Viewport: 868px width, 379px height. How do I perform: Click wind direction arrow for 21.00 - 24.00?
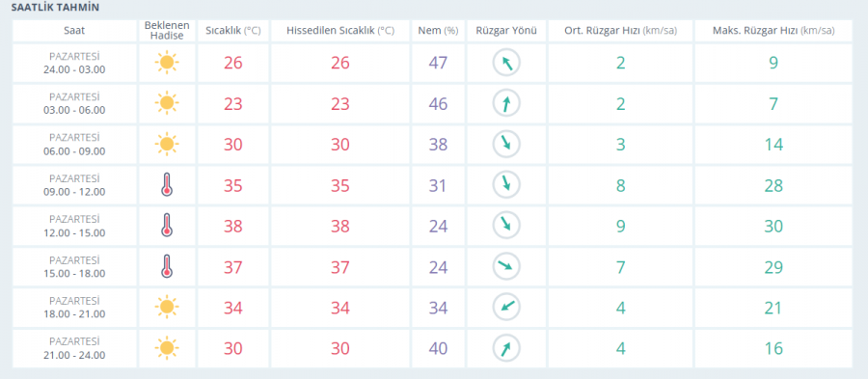pos(506,348)
